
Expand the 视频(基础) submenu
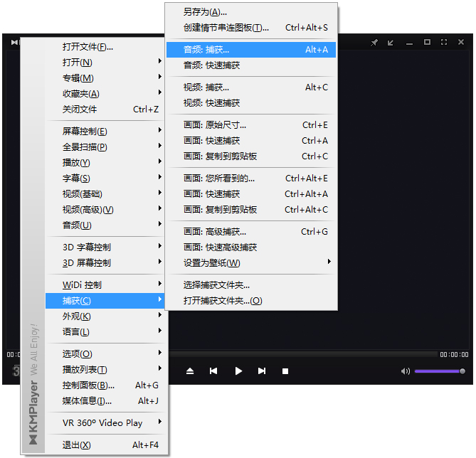(105, 193)
